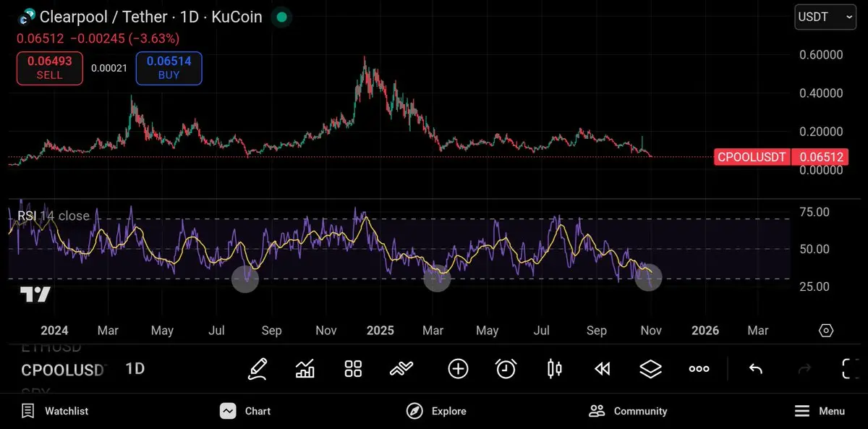This screenshot has height=429, width=868.
Task: Tap the BUY 0.06514 button
Action: click(169, 68)
